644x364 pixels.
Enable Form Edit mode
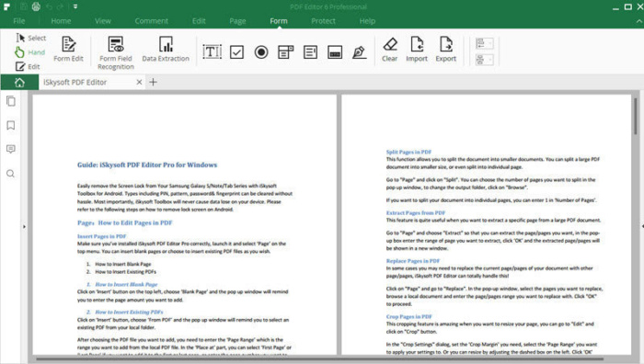click(68, 50)
